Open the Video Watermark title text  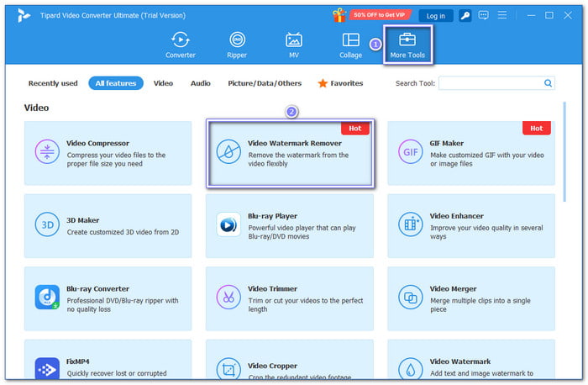(x=460, y=361)
